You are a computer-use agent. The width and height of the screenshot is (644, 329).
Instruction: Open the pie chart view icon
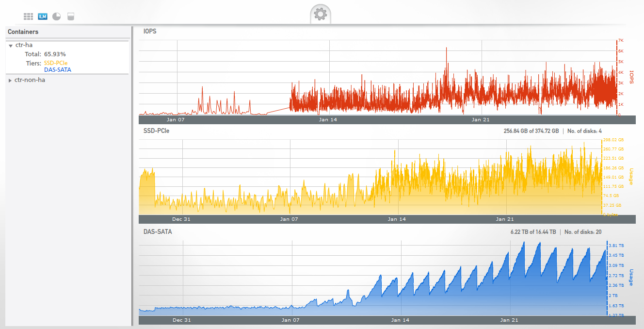(57, 16)
